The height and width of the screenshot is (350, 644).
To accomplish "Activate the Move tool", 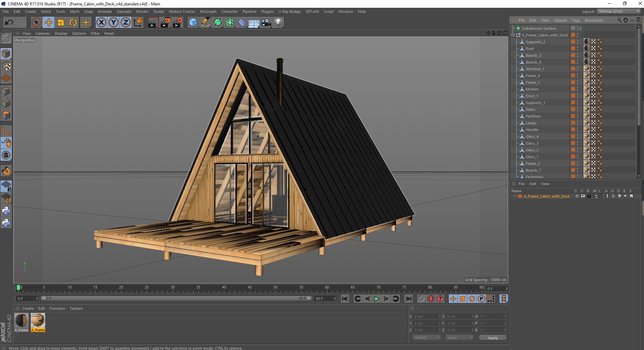I will (x=48, y=23).
